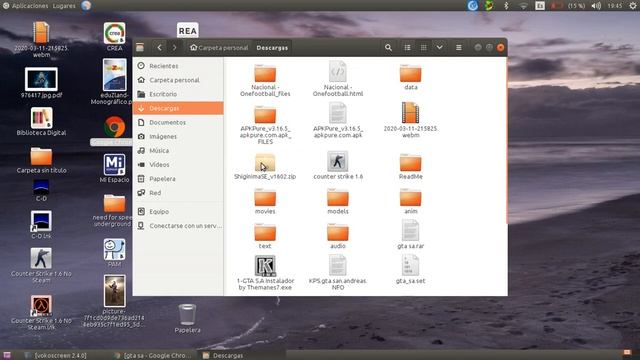Select the movies folder
640x360 pixels.
[x=265, y=201]
